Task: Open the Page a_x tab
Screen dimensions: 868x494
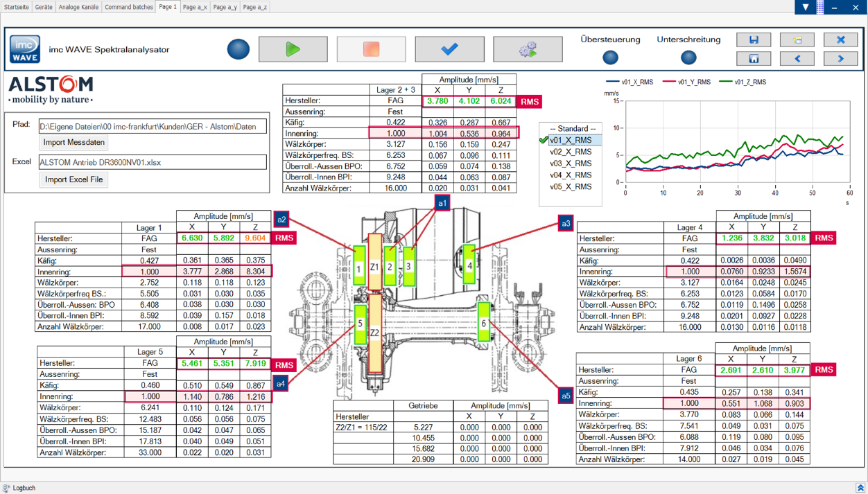Action: (x=195, y=7)
